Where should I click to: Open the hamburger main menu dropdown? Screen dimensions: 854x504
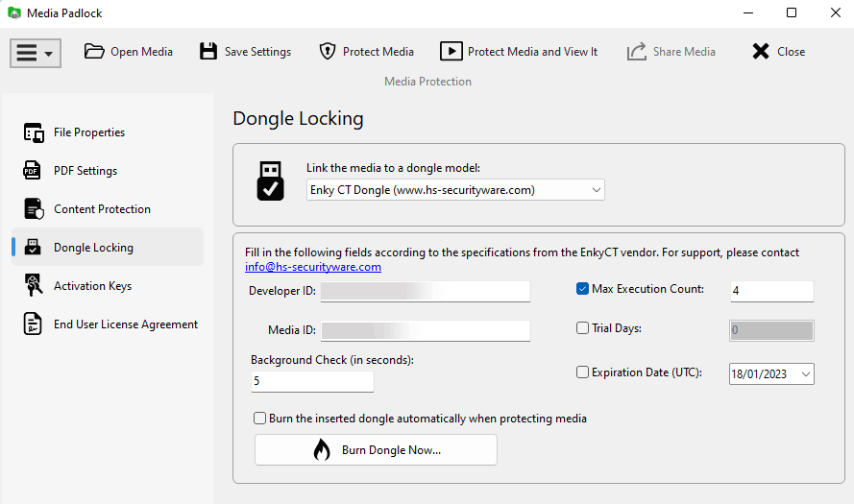coord(36,53)
